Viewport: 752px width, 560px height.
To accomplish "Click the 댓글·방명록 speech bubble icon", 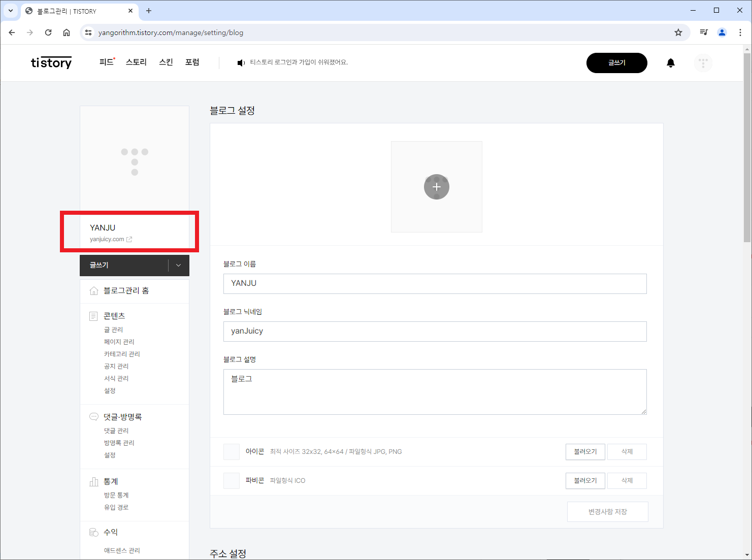I will click(94, 417).
